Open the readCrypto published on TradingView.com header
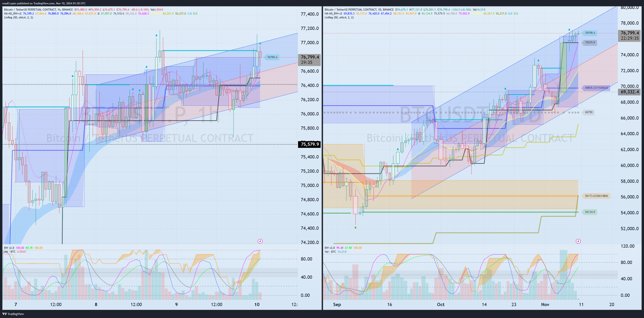The width and height of the screenshot is (644, 318). click(x=44, y=3)
